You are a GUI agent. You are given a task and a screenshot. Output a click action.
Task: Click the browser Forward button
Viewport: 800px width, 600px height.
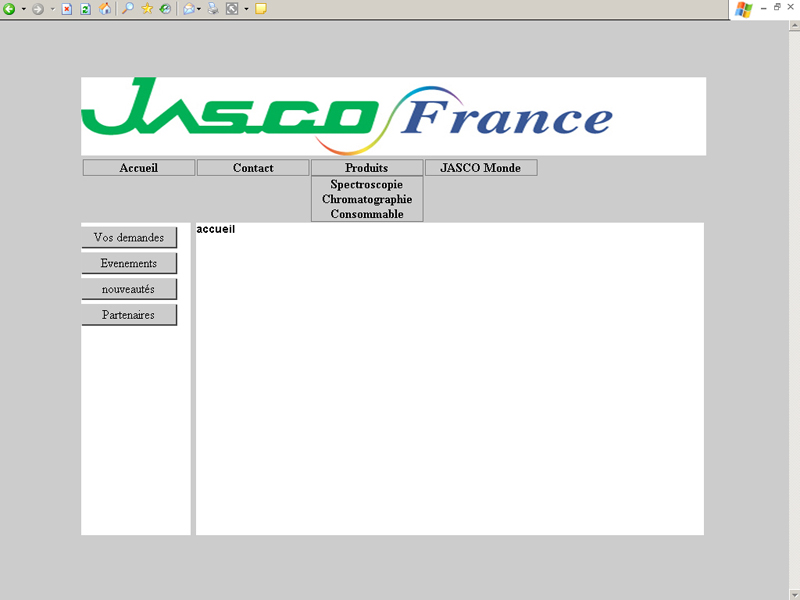(38, 9)
